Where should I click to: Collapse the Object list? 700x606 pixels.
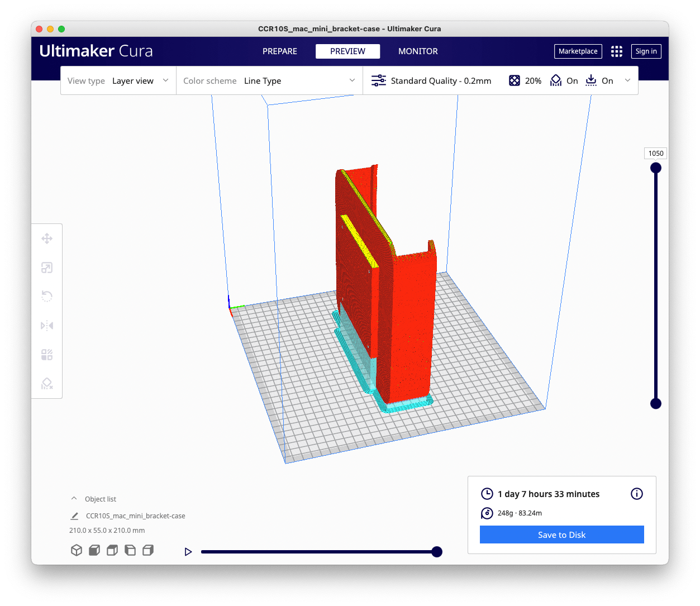[x=74, y=498]
